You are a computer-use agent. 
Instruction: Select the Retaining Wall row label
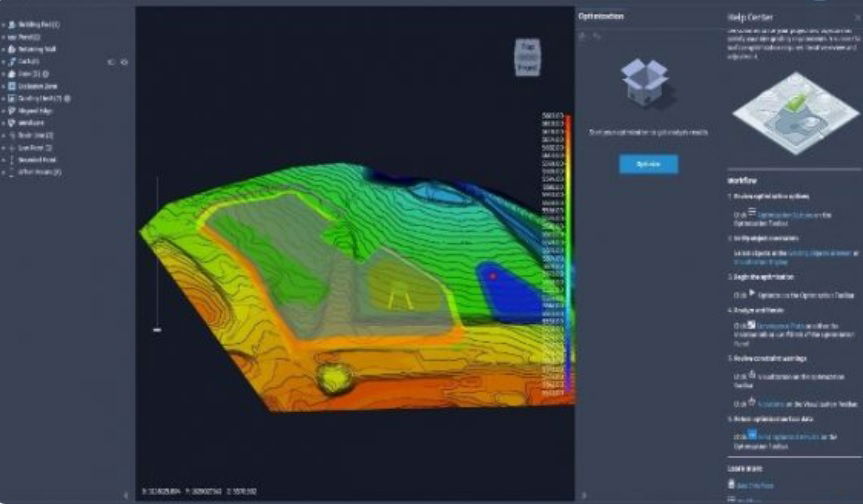(x=37, y=49)
